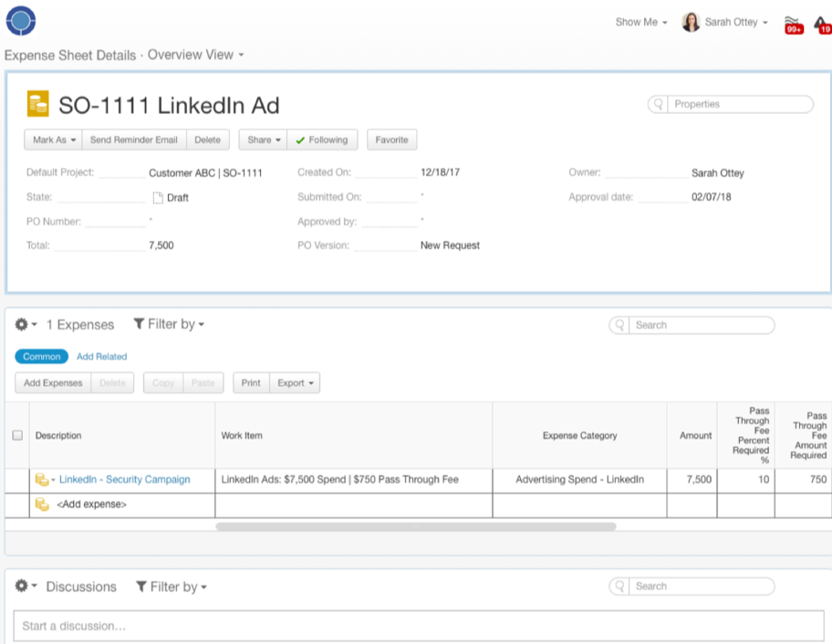Screen dimensions: 832x644
Task: Click the horizontal scrollbar of expenses table
Action: (416, 526)
